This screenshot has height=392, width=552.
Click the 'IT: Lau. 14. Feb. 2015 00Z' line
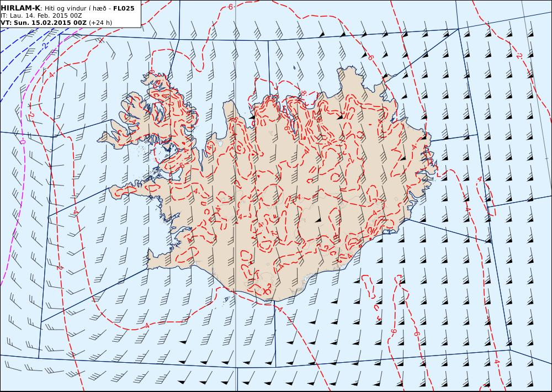(x=42, y=15)
